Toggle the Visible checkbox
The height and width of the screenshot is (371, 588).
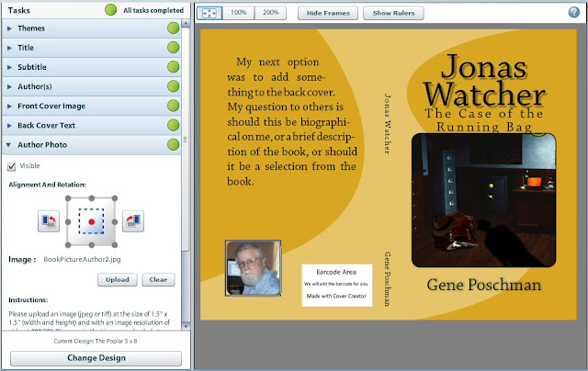12,166
